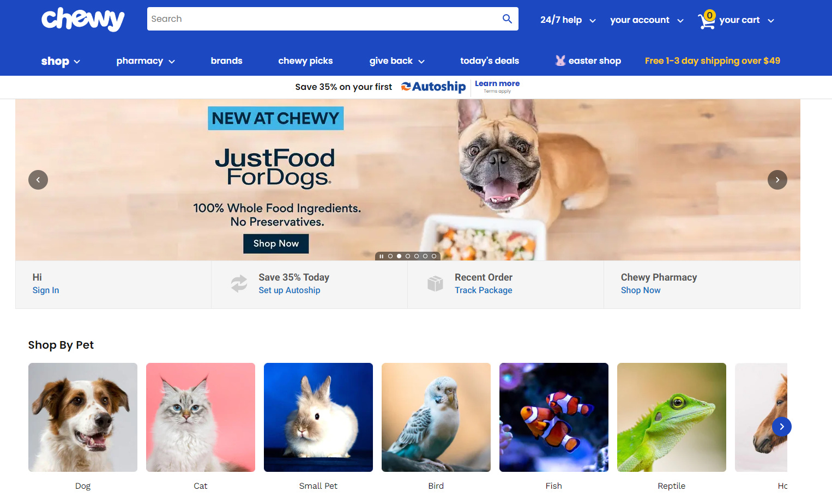Select the last carousel slide dot

[434, 256]
